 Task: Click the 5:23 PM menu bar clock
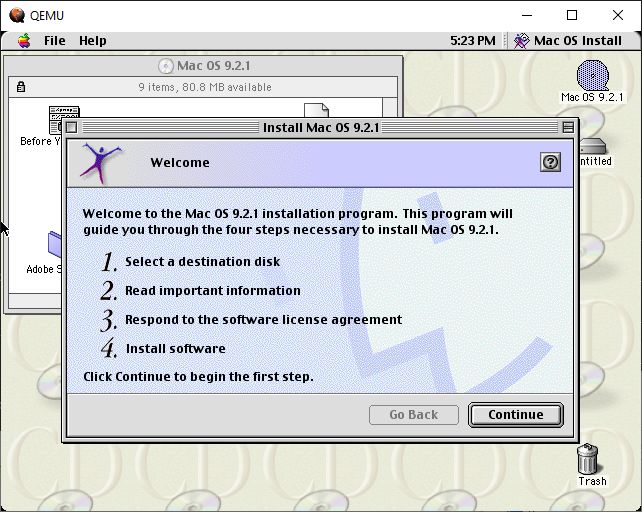473,40
